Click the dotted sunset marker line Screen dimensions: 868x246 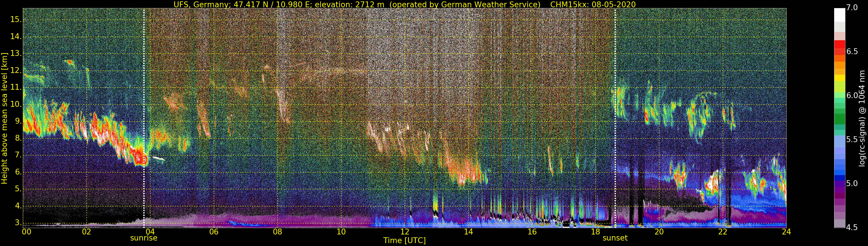click(x=615, y=118)
